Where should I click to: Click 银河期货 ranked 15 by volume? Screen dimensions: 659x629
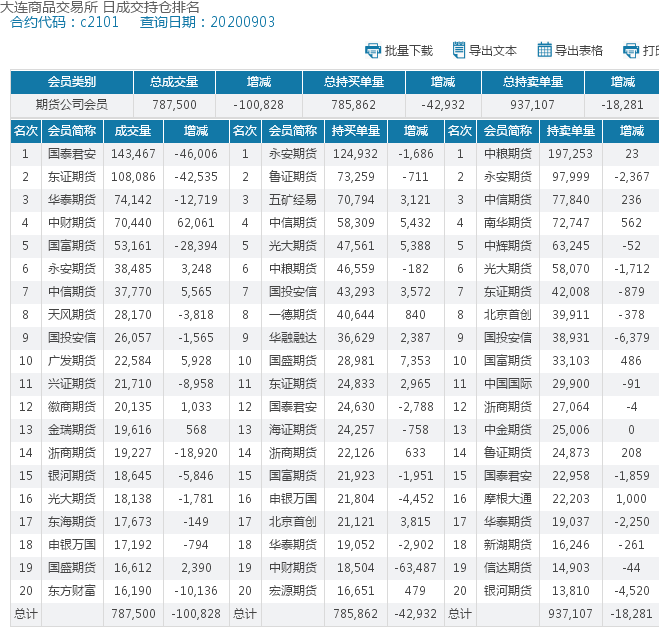coord(72,476)
